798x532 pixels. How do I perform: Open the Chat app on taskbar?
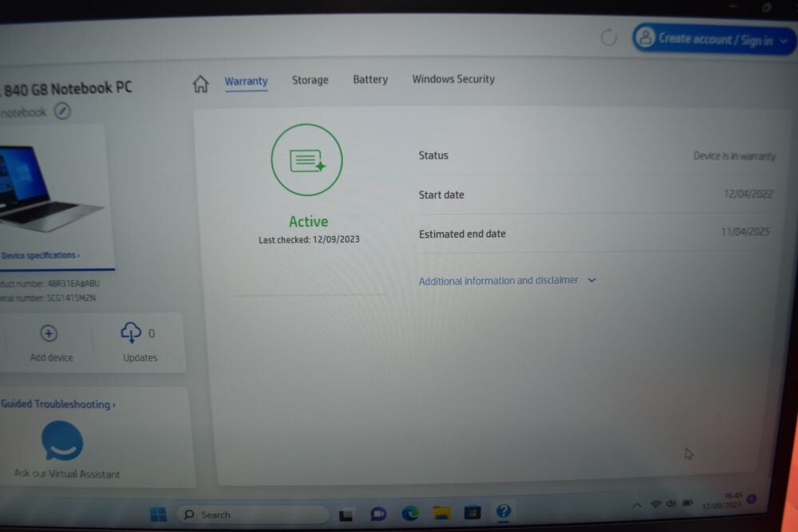[378, 514]
